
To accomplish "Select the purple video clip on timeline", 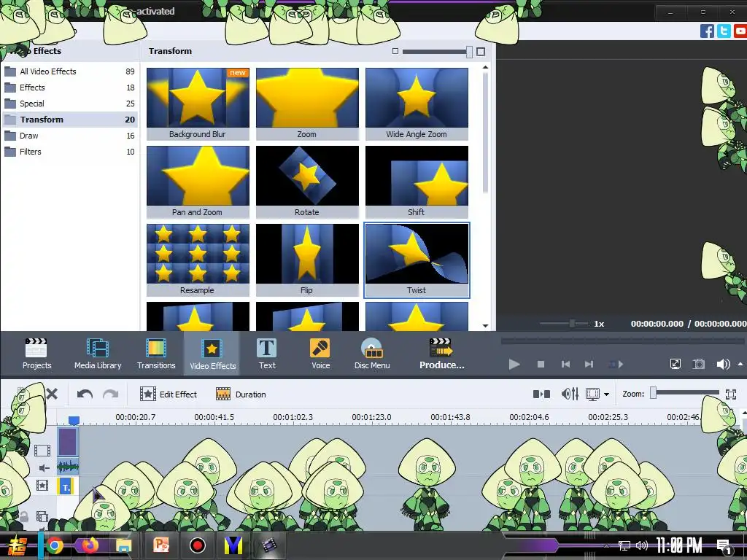I will click(x=67, y=442).
